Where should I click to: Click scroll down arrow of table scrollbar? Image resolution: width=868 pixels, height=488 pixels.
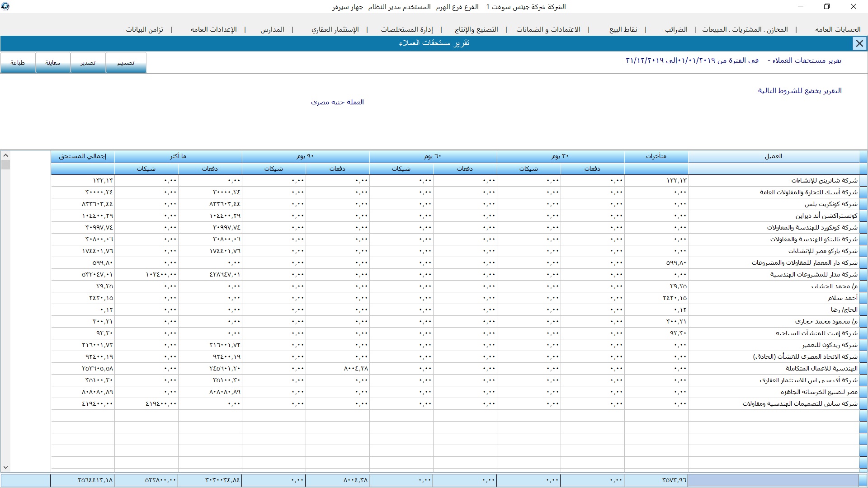click(5, 467)
